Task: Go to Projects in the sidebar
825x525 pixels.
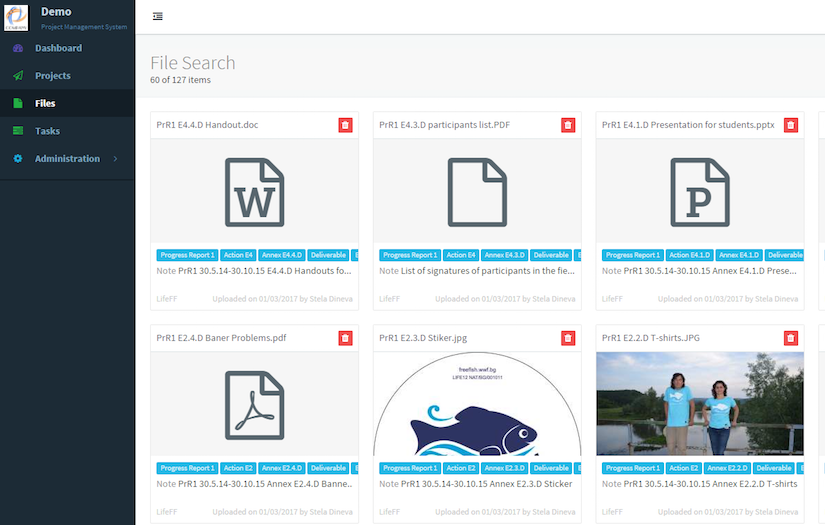Action: pos(53,75)
